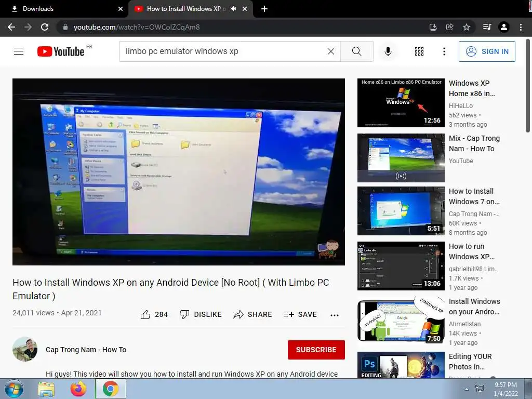Open File Explorer from the taskbar
This screenshot has width=532, height=399.
click(x=46, y=389)
